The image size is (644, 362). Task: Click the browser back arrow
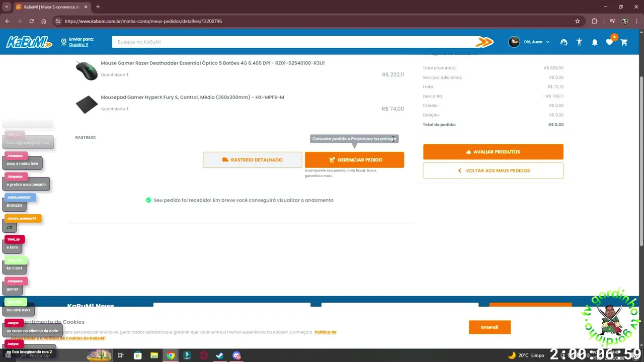[7, 21]
